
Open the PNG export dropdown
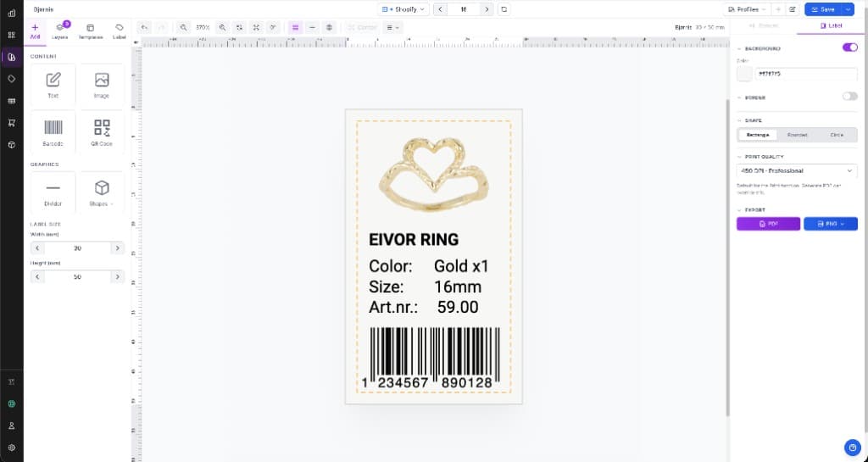pyautogui.click(x=831, y=224)
